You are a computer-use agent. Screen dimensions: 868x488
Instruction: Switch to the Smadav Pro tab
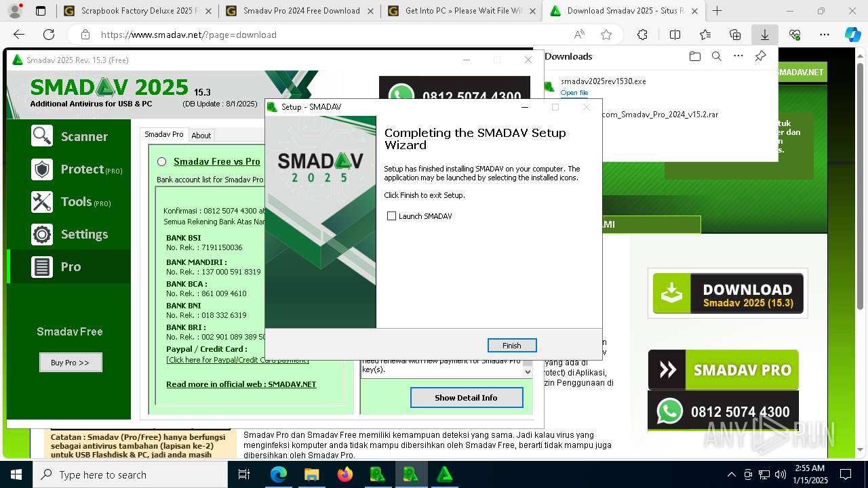(163, 134)
